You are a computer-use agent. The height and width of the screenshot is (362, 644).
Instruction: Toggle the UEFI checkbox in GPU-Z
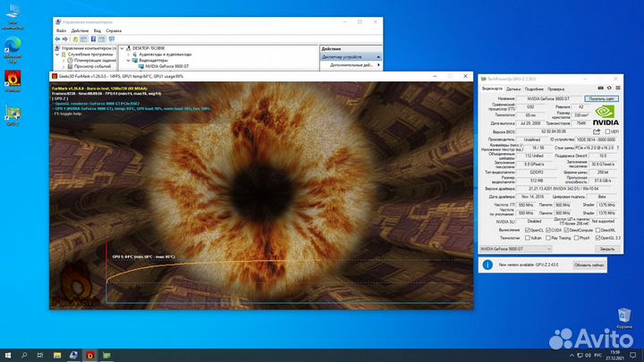coord(607,131)
